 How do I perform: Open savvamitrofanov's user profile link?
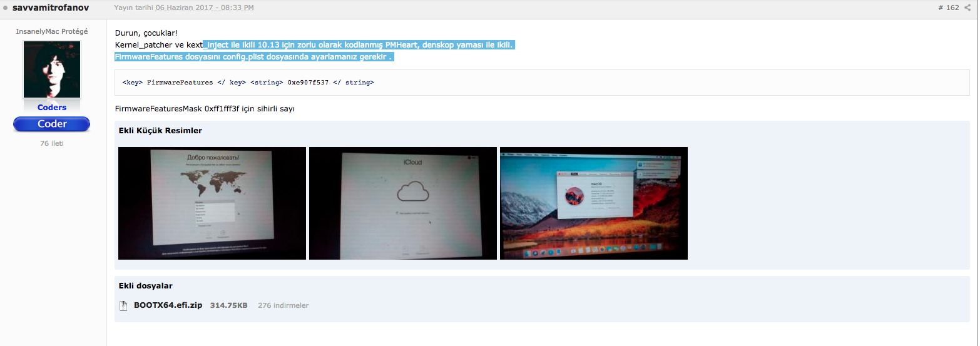51,8
